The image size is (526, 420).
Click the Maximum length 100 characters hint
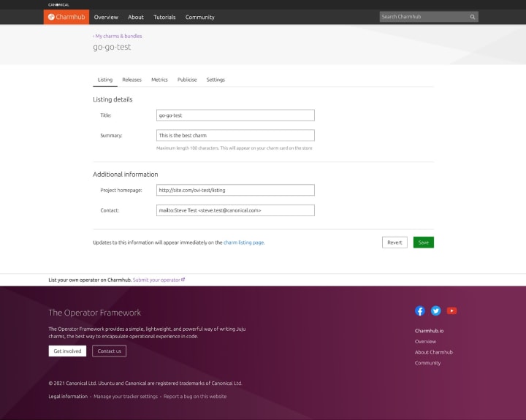coord(235,148)
